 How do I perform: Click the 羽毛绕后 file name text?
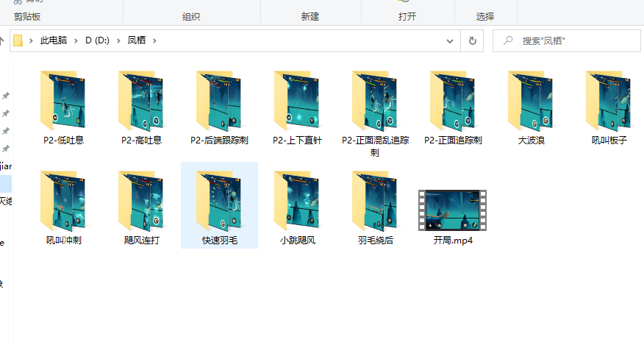click(x=375, y=240)
